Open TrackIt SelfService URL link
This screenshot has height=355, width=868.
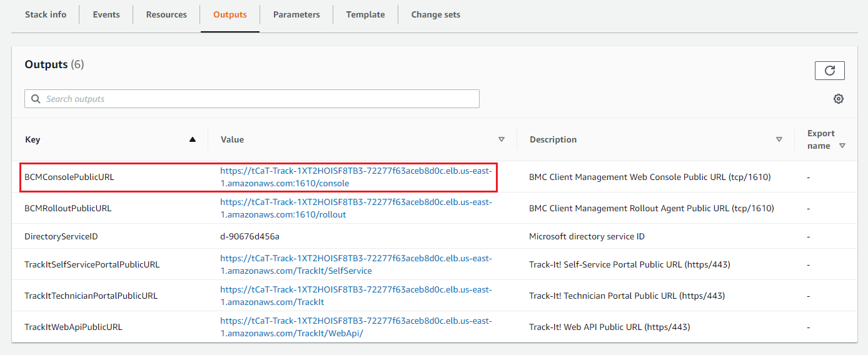[x=356, y=264]
